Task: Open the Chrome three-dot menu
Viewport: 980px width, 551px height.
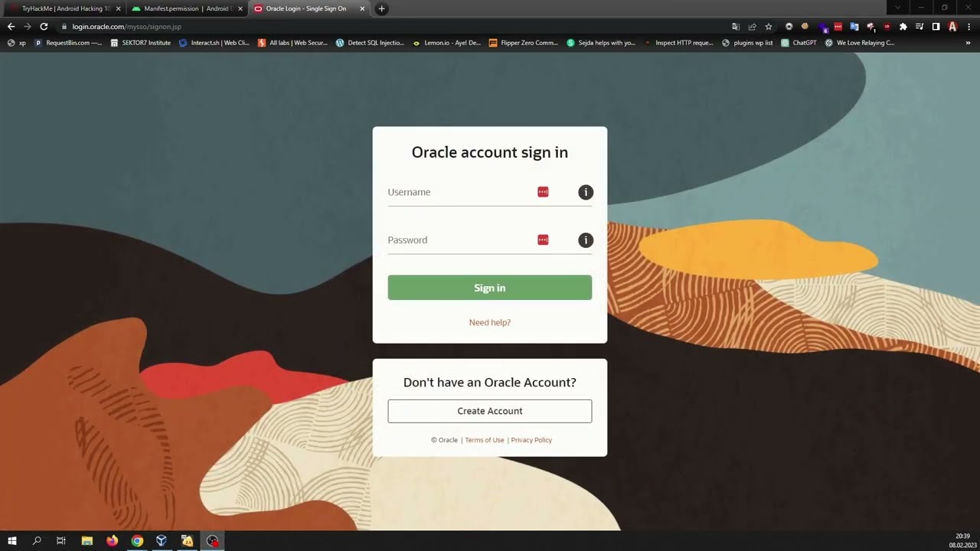Action: pos(969,26)
